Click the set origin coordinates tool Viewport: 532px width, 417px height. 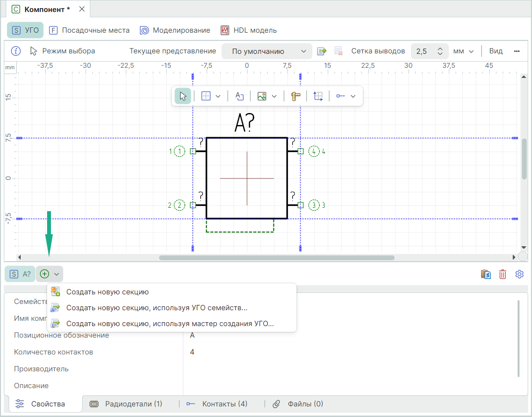point(318,96)
